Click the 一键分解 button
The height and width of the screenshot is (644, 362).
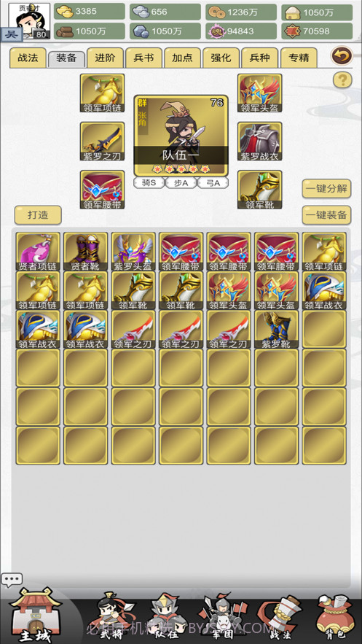click(x=326, y=188)
